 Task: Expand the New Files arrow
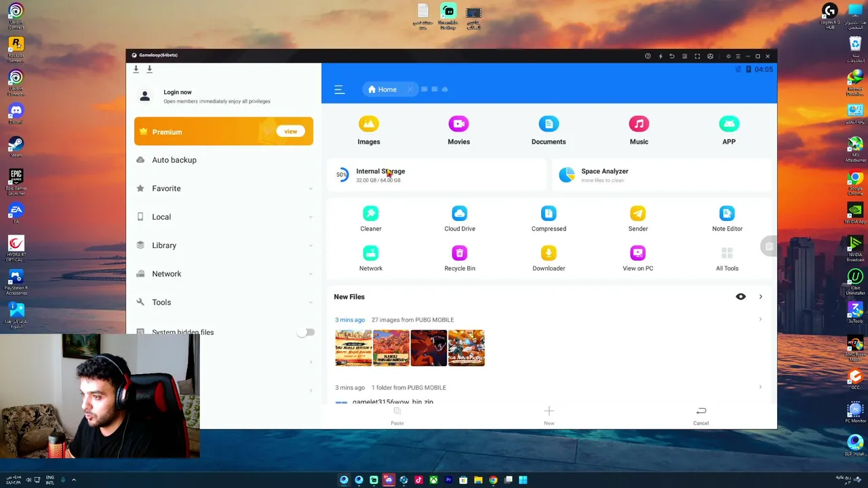point(760,297)
